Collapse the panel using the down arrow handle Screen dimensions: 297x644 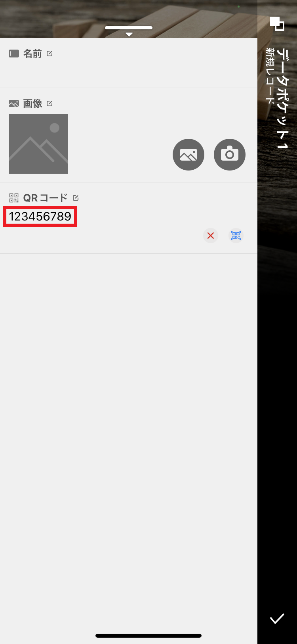129,34
